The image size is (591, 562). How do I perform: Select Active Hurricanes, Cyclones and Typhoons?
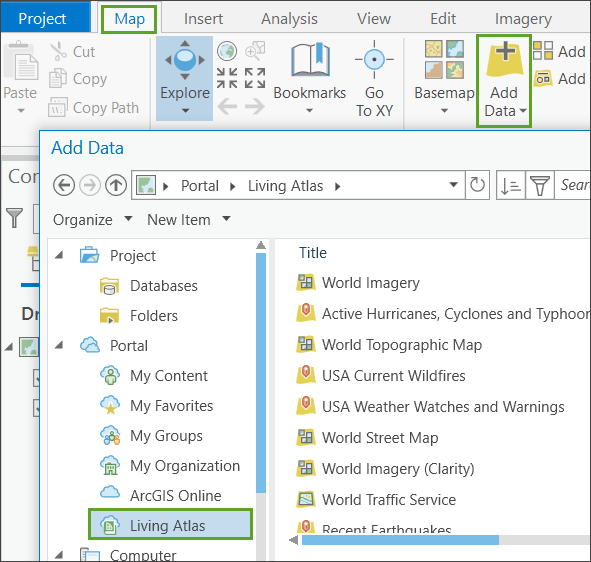[443, 314]
